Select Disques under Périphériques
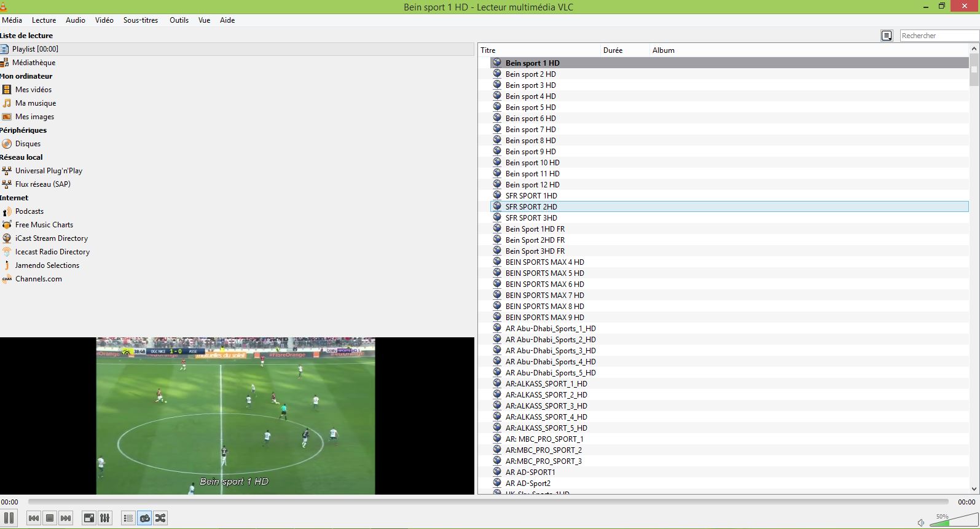Screen dimensions: 980x529 coord(28,144)
